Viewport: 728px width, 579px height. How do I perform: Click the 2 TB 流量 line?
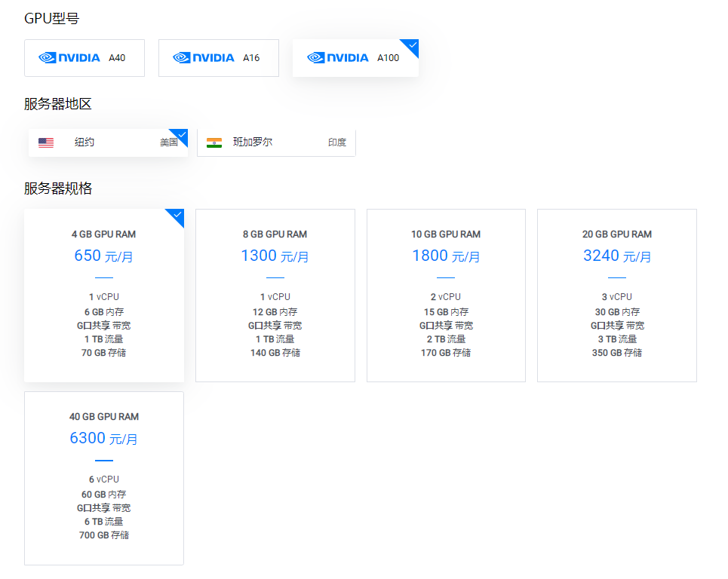[x=446, y=339]
